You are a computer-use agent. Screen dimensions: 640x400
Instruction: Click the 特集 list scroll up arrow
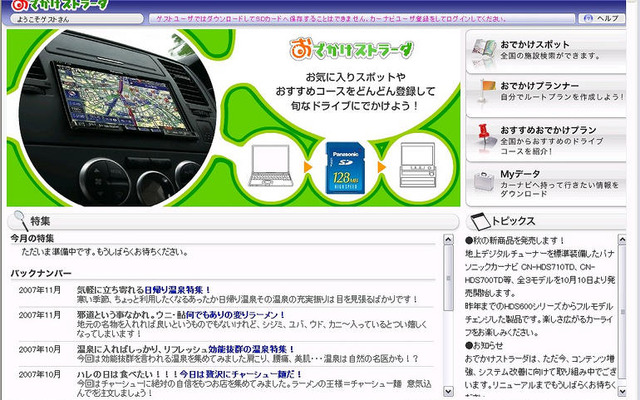click(x=448, y=240)
